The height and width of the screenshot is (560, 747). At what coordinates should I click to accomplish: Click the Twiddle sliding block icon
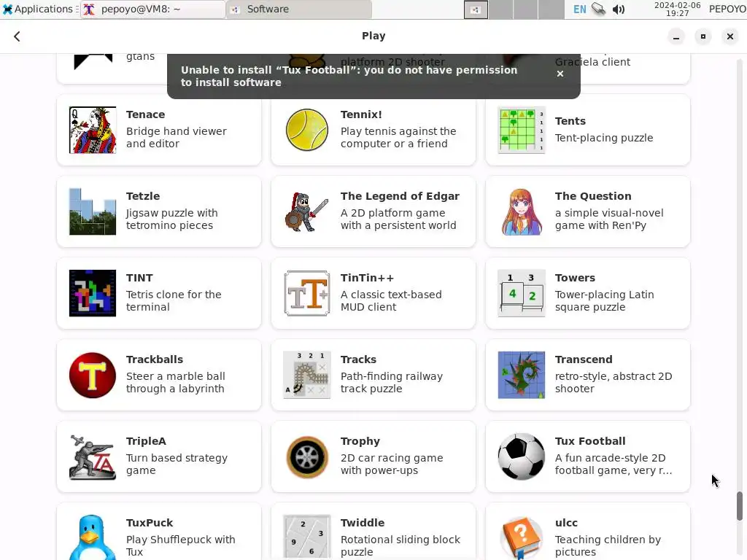click(307, 537)
